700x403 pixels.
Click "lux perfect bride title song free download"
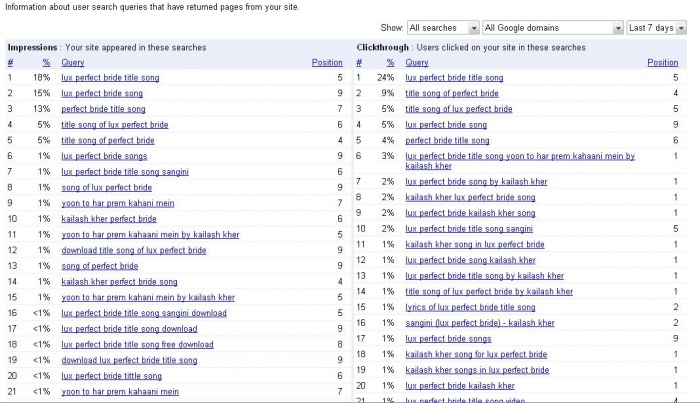coord(137,344)
